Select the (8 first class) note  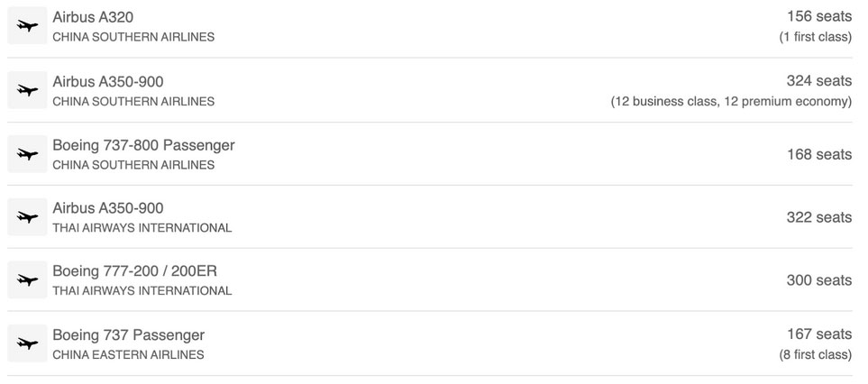(815, 354)
